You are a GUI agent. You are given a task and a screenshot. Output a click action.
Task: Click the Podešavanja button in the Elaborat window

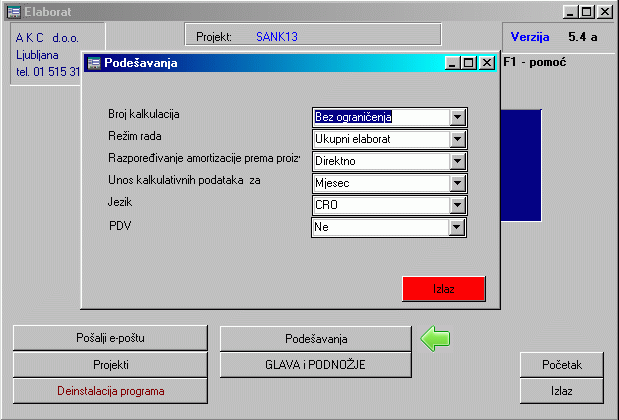pyautogui.click(x=316, y=339)
